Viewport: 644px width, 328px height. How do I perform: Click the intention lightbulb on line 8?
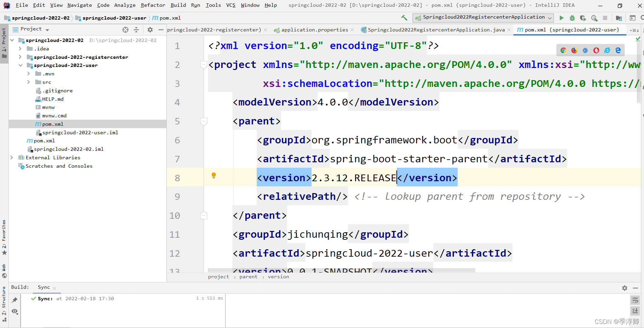(214, 175)
